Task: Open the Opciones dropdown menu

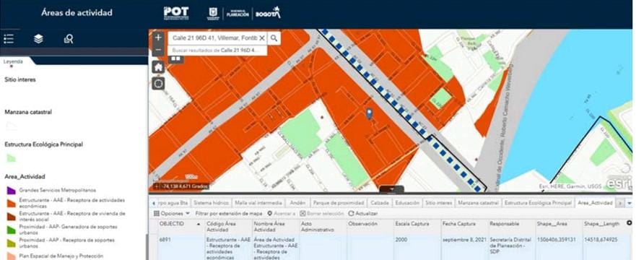Action: [x=172, y=214]
